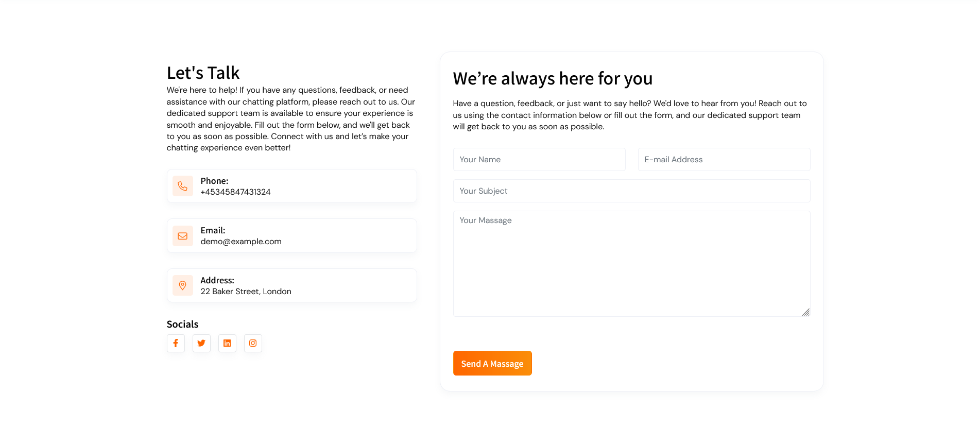Click the phone handset icon
Image resolution: width=980 pixels, height=443 pixels.
[x=183, y=186]
